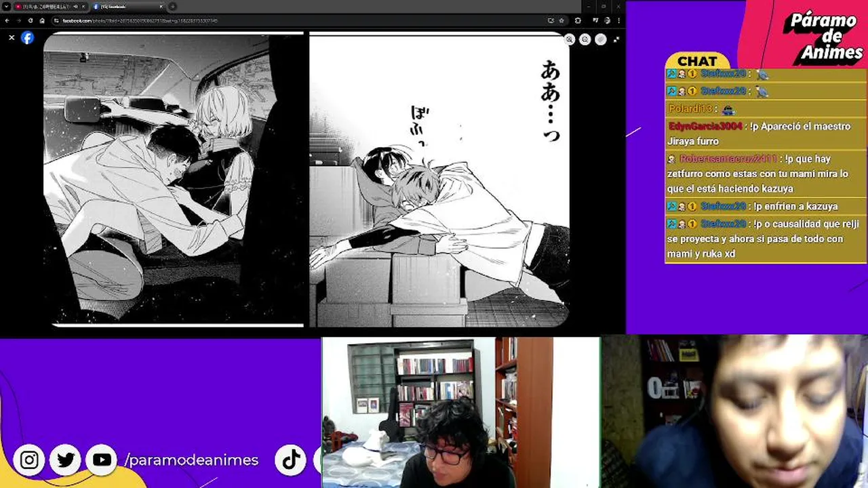Image resolution: width=868 pixels, height=488 pixels.
Task: Open the browser three-dot menu
Action: 619,20
